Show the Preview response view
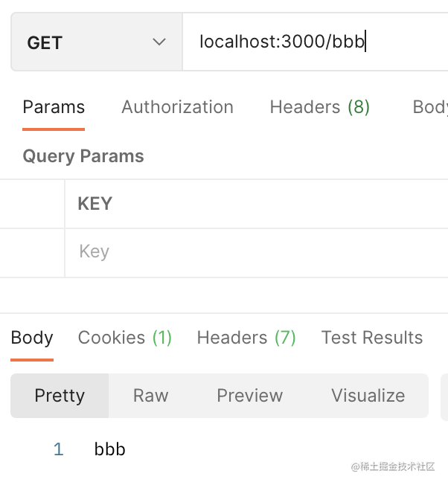This screenshot has width=448, height=485. pyautogui.click(x=249, y=395)
